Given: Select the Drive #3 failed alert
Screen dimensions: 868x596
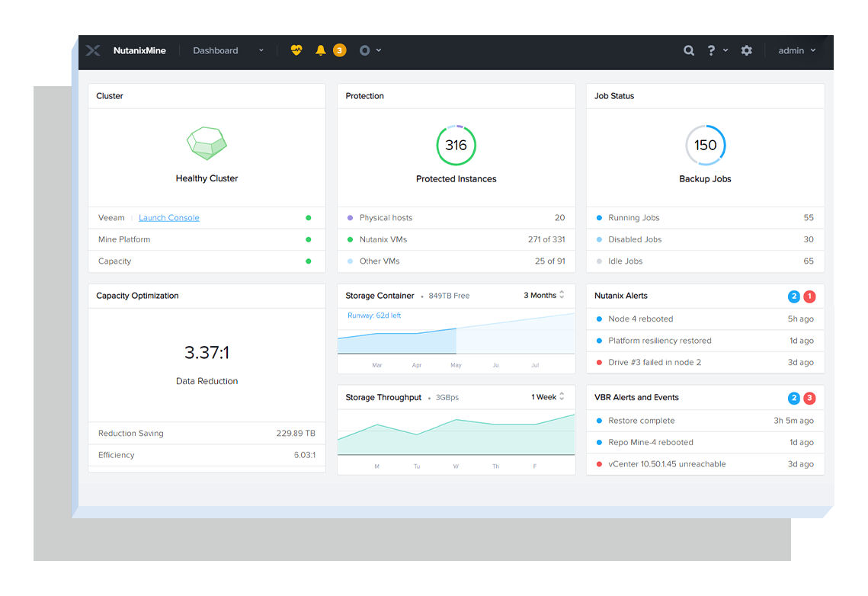Looking at the screenshot, I should [654, 362].
